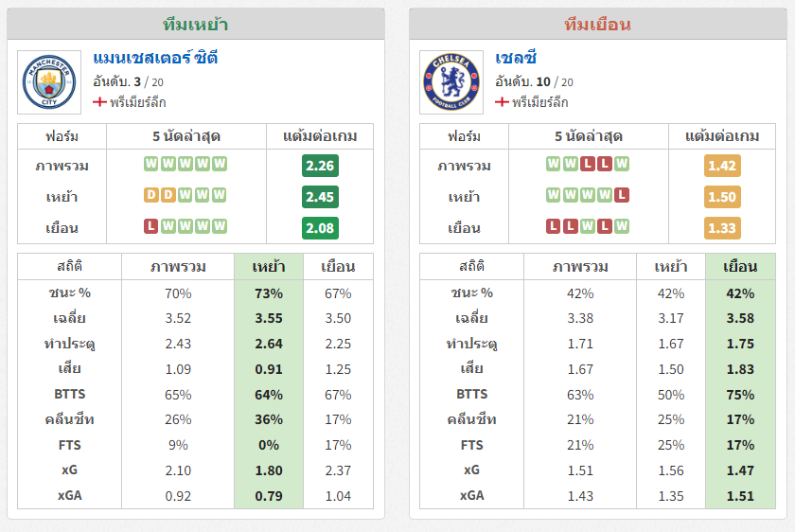Click the Chelsea club crest
The height and width of the screenshot is (532, 795).
451,82
